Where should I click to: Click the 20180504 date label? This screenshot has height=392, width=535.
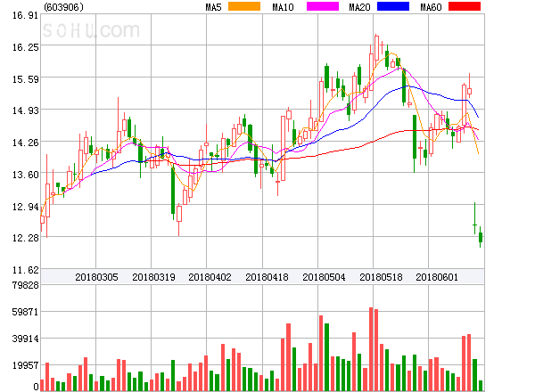324,277
